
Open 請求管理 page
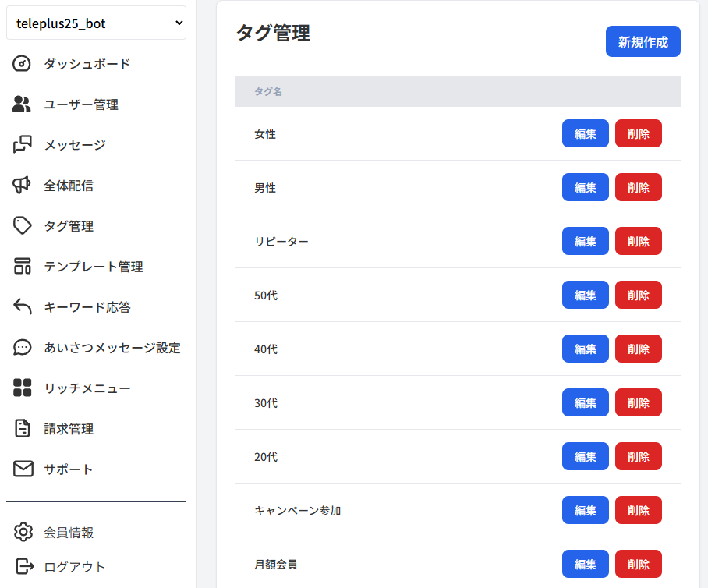tap(69, 429)
